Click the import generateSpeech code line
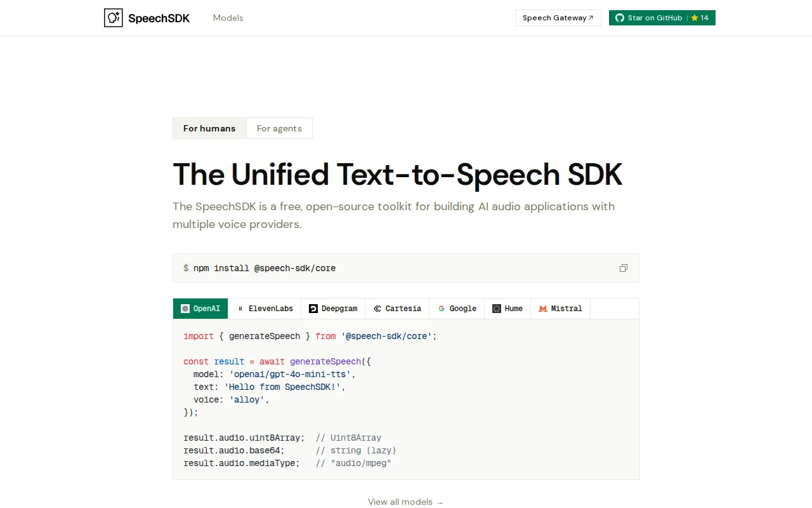Screen dimensions: 812x508 point(310,336)
